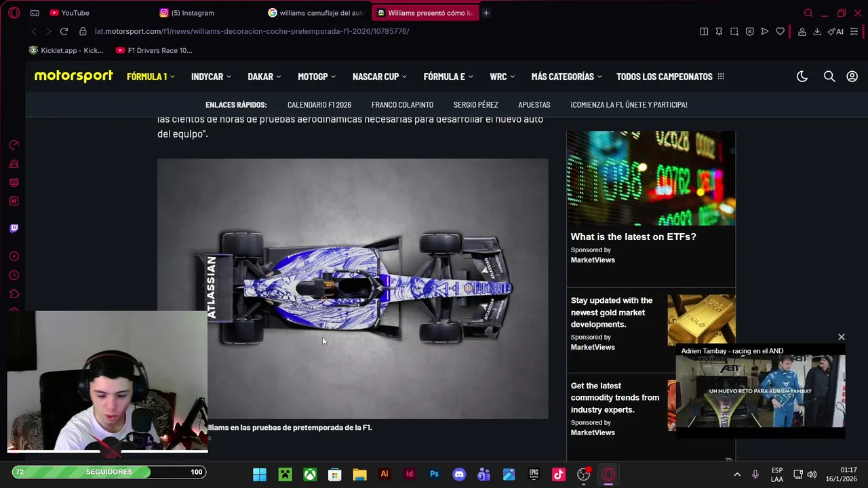Open the Franco Colapinto quick link
This screenshot has height=488, width=868.
[x=402, y=105]
